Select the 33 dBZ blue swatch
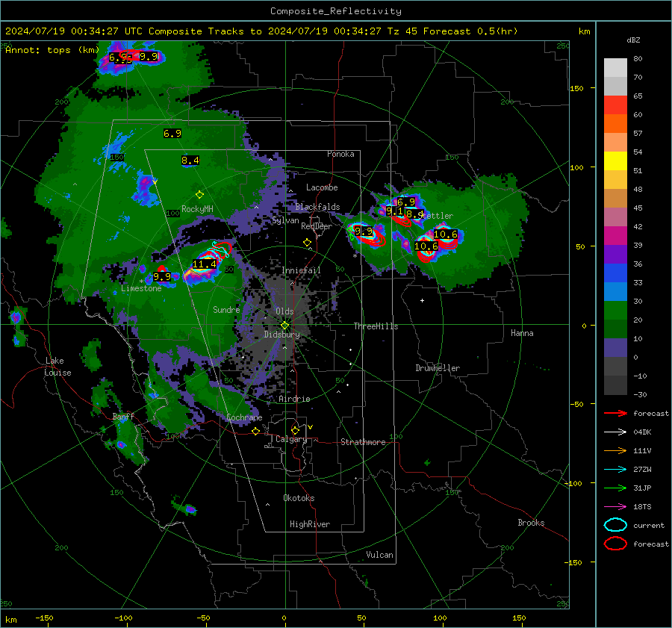The height and width of the screenshot is (628, 672). click(x=615, y=291)
